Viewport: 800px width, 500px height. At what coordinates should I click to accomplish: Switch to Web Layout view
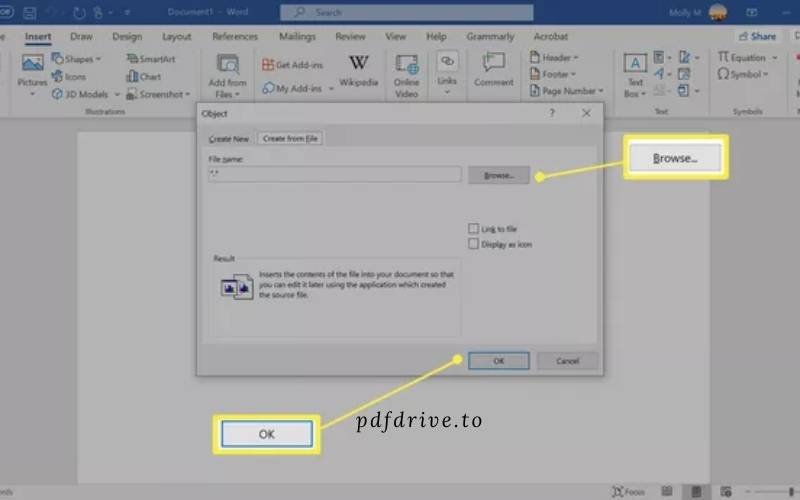pos(726,492)
